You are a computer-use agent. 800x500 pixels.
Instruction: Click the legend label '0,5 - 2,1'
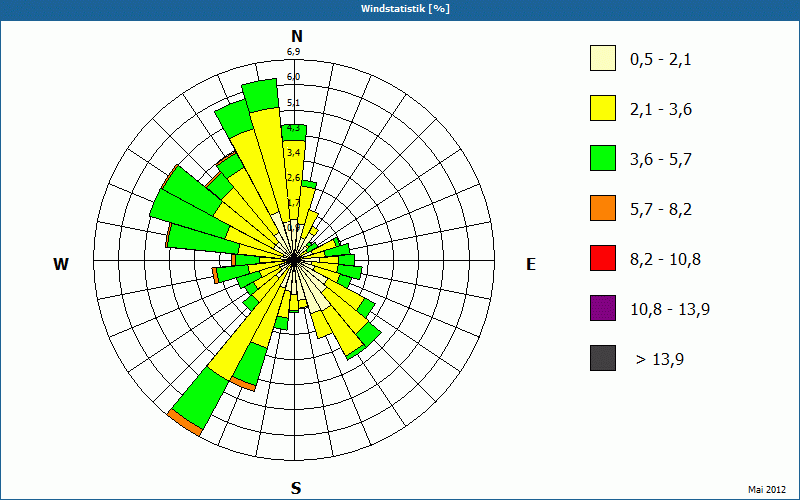[x=661, y=60]
